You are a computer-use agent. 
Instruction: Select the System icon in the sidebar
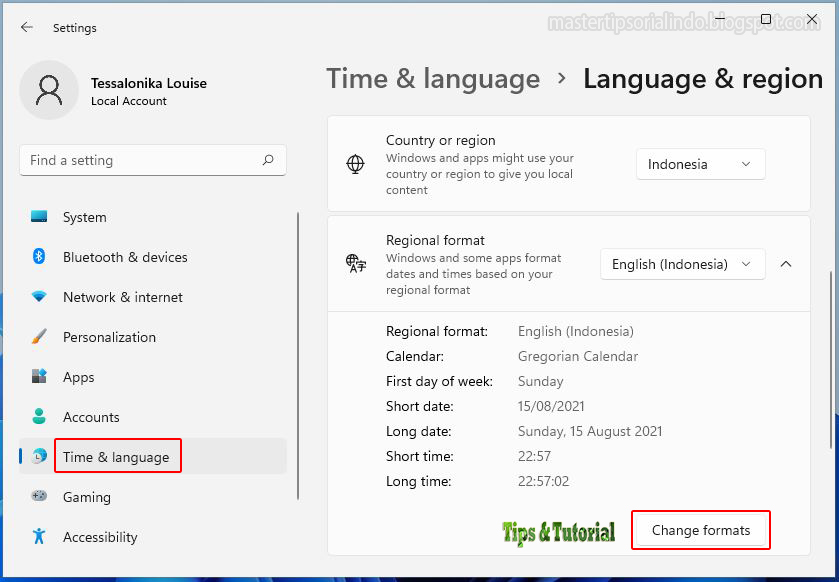[40, 217]
